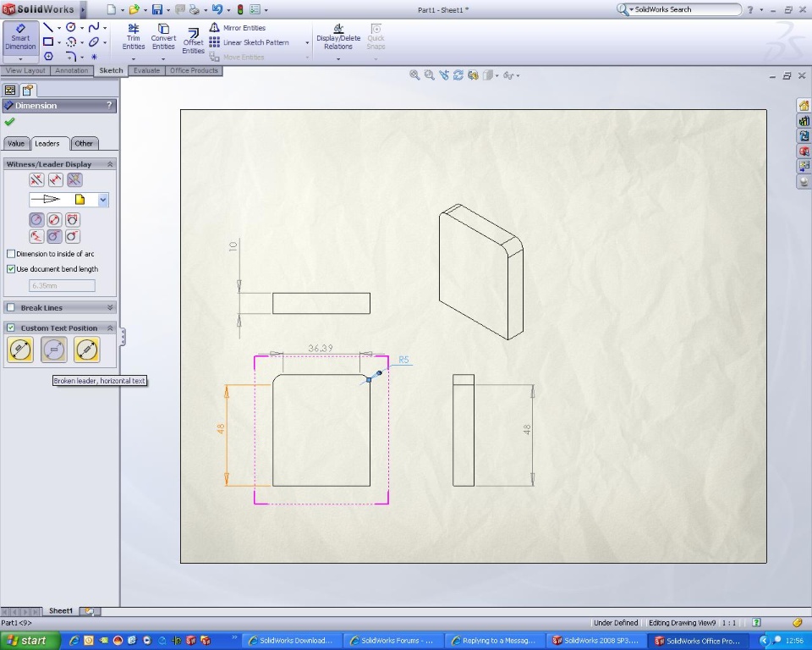Screen dimensions: 812x650
Task: Select Inside witness arrows button
Action: 56,180
